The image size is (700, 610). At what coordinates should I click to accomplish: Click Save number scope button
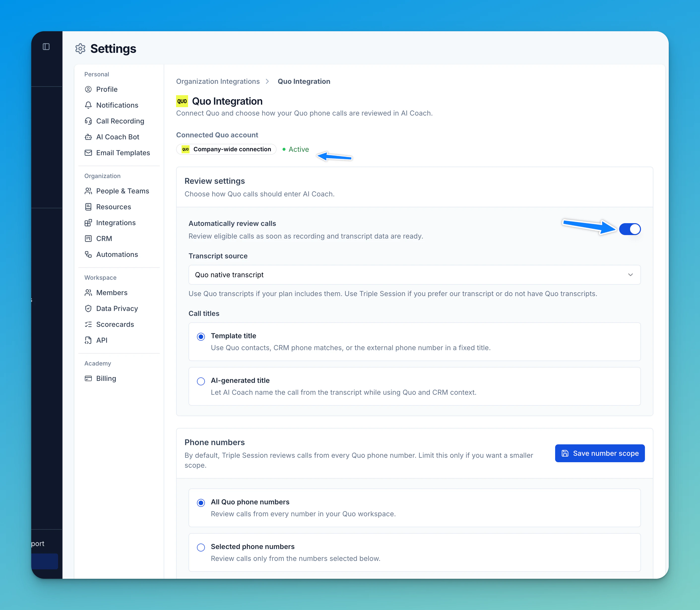pos(600,454)
